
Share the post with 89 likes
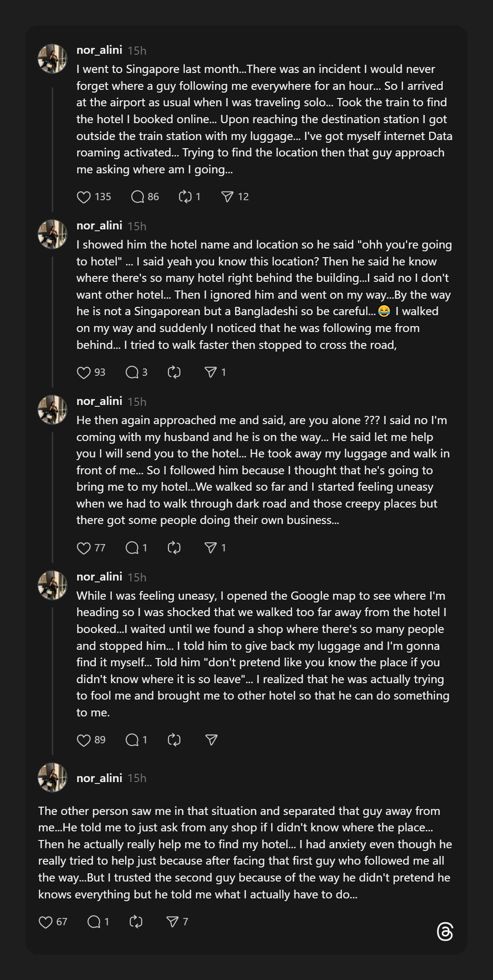coord(211,740)
